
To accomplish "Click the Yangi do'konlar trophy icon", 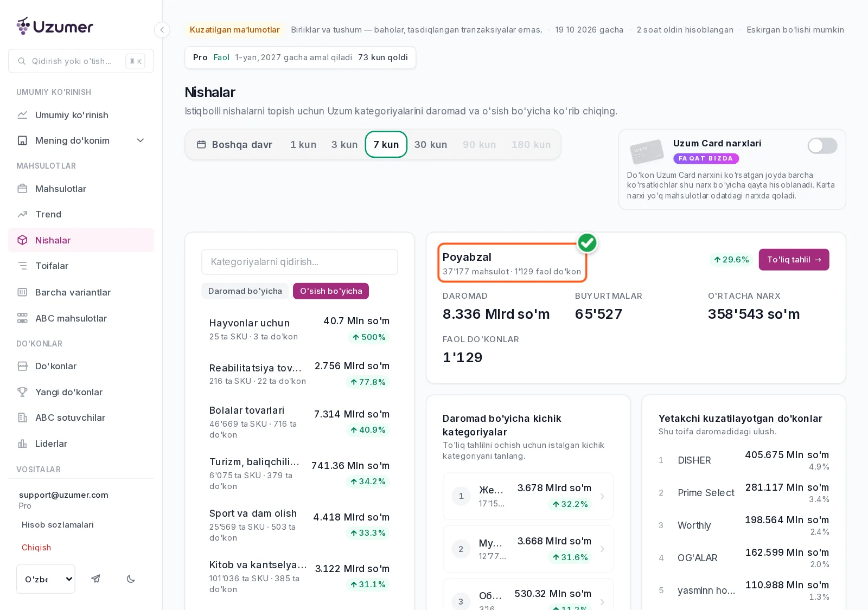I will (x=22, y=392).
